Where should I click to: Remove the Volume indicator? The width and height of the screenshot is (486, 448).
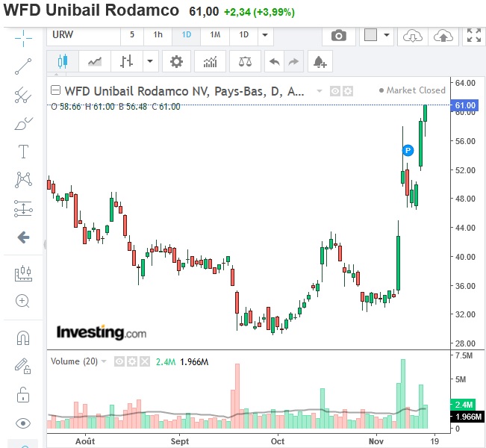coord(145,361)
